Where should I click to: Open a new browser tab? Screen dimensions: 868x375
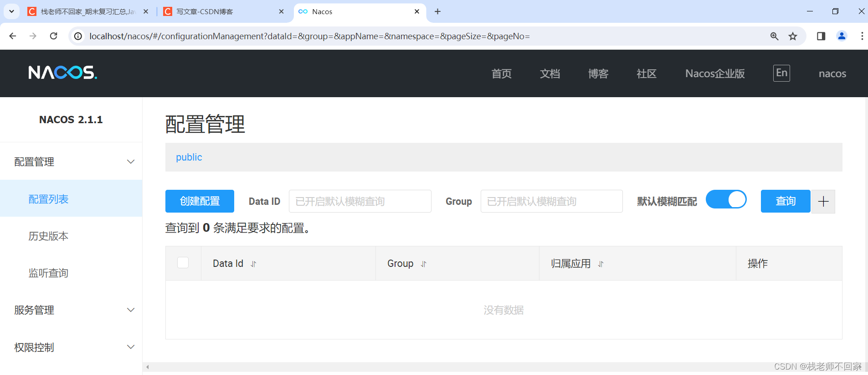437,11
